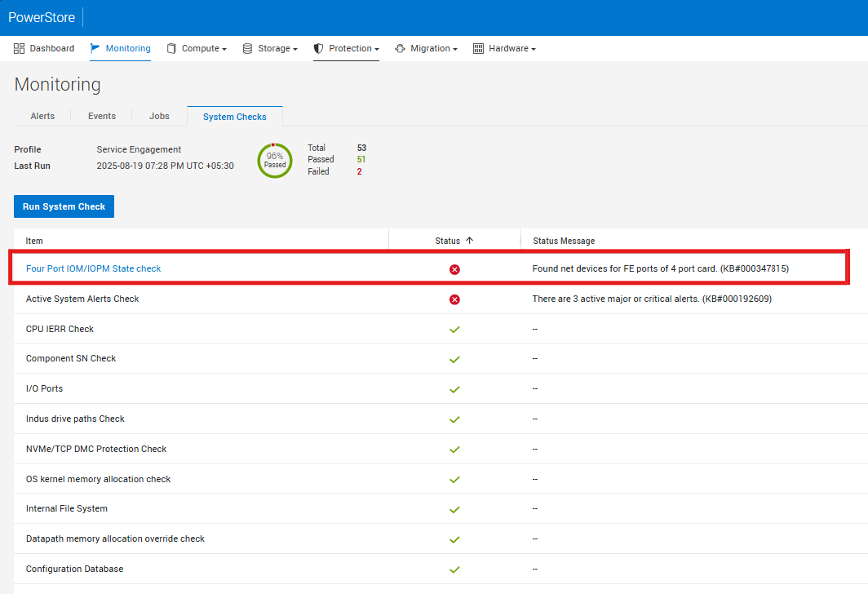This screenshot has height=594, width=868.
Task: Click passed checkmark for OS kernel memory allocation
Action: (454, 480)
